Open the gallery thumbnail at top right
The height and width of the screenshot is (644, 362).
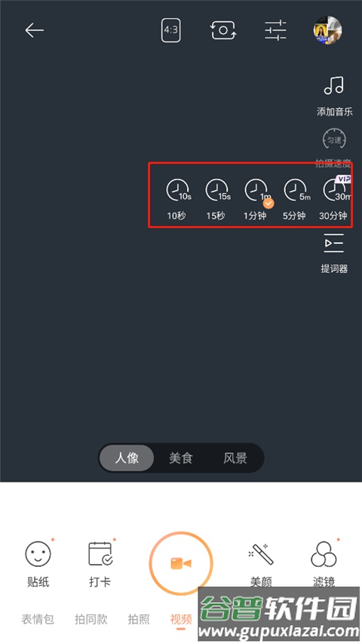(x=327, y=30)
